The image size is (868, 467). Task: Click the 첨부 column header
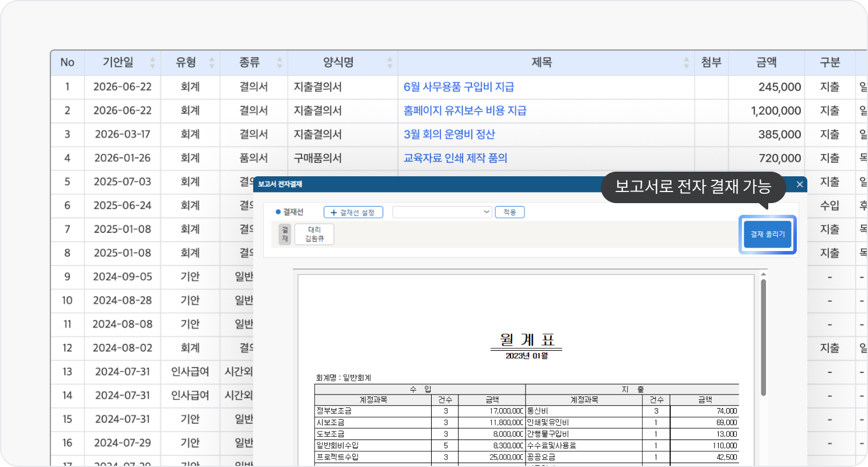coord(711,62)
